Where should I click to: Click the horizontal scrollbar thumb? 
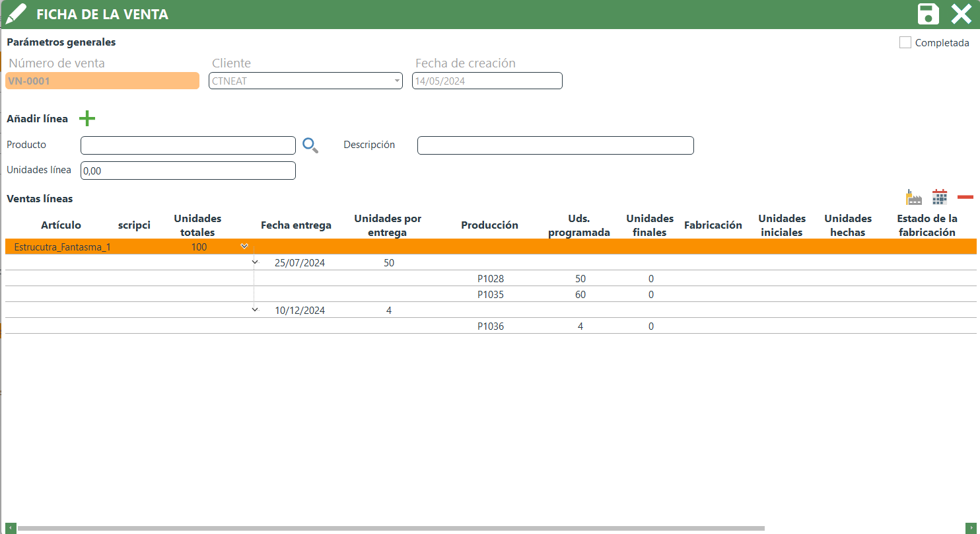pos(390,529)
